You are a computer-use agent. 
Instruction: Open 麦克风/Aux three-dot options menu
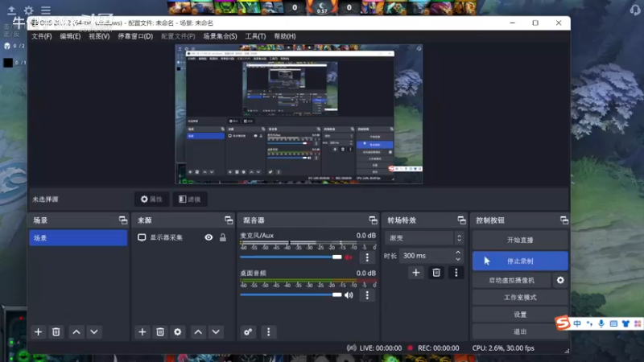click(x=367, y=257)
